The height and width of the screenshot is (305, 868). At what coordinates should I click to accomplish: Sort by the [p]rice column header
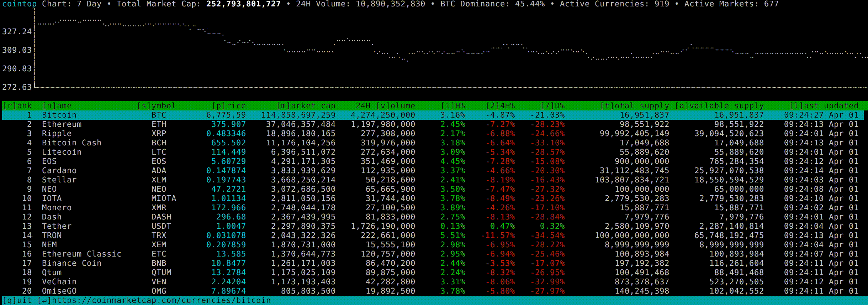[x=229, y=106]
